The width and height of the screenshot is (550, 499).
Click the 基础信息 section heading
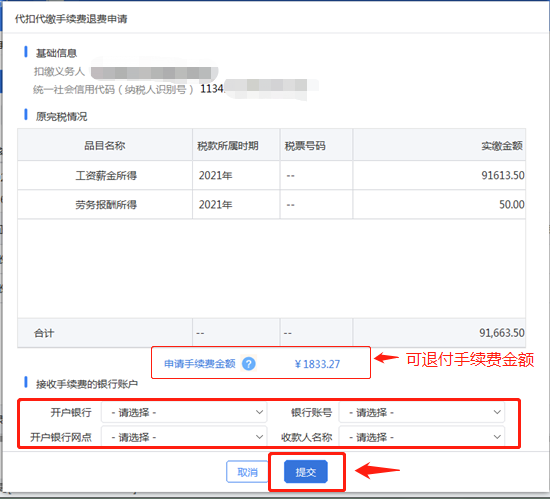[56, 53]
